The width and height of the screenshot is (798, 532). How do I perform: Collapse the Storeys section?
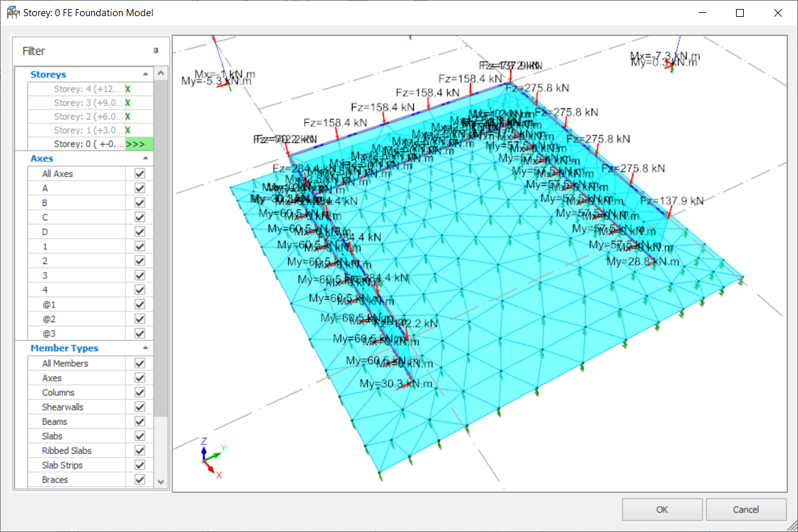(x=145, y=74)
